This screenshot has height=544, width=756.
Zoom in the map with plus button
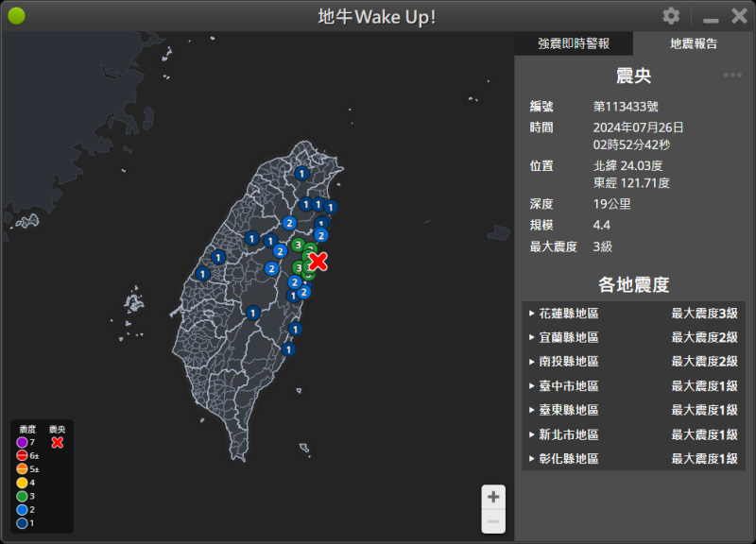point(493,497)
